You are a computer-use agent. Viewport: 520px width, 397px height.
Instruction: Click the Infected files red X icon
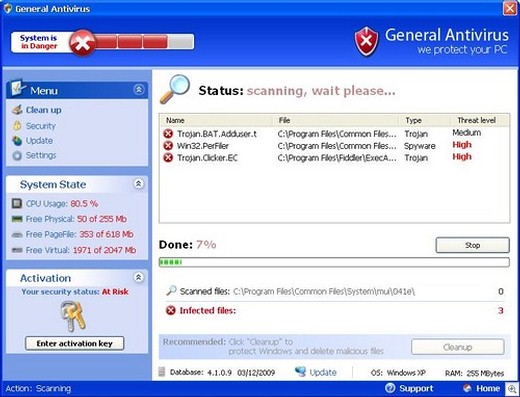click(171, 310)
